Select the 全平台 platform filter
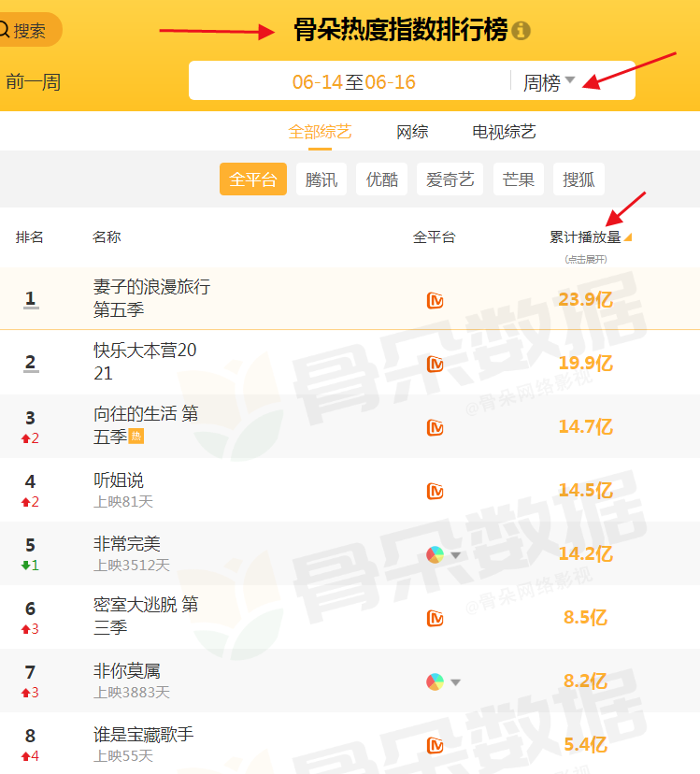The image size is (700, 774). [253, 179]
